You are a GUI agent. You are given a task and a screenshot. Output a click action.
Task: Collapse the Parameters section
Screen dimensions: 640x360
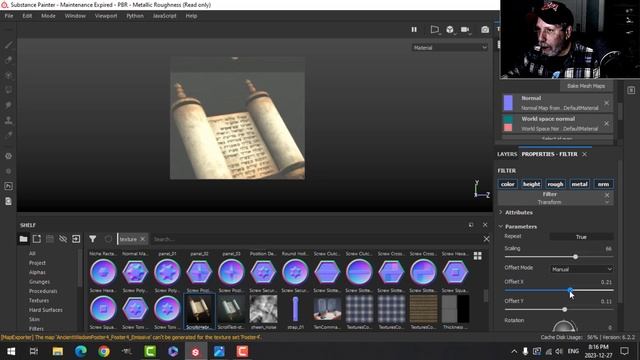click(520, 227)
